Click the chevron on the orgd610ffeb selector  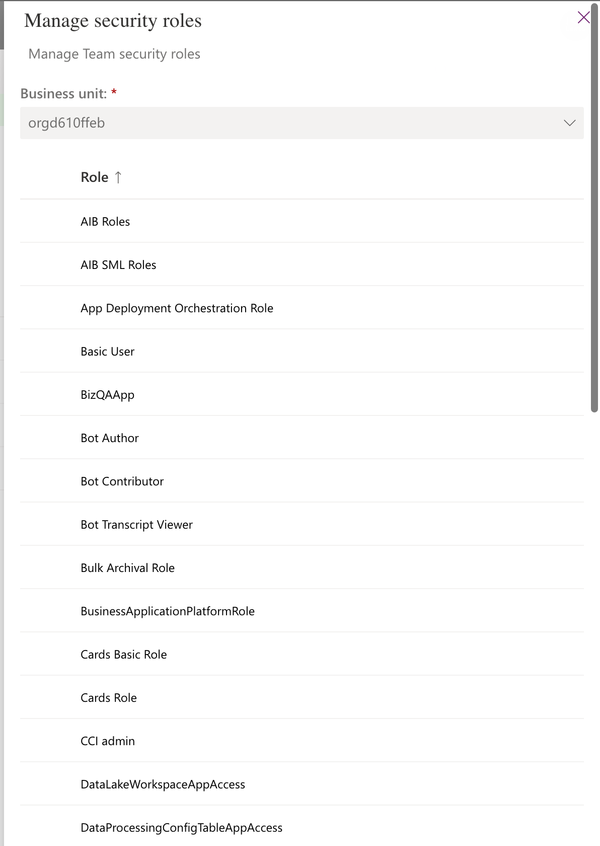tap(570, 122)
